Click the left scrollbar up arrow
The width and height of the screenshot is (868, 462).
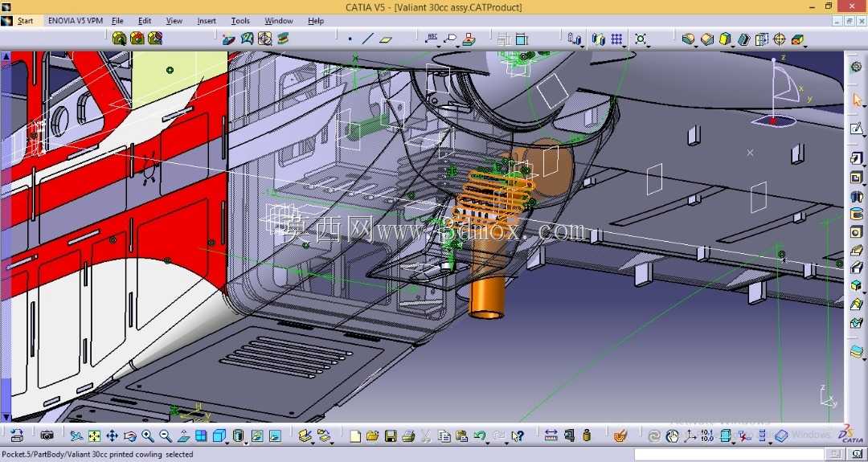pyautogui.click(x=6, y=56)
